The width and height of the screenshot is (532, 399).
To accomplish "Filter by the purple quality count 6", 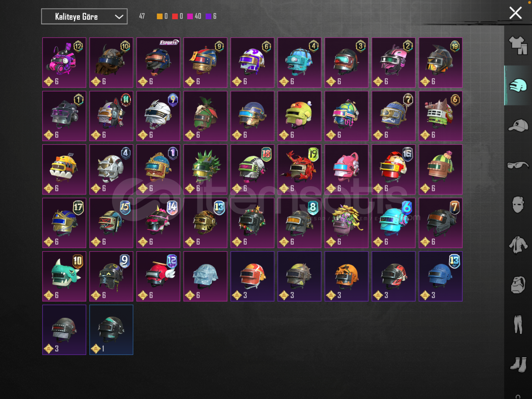I will coord(211,16).
